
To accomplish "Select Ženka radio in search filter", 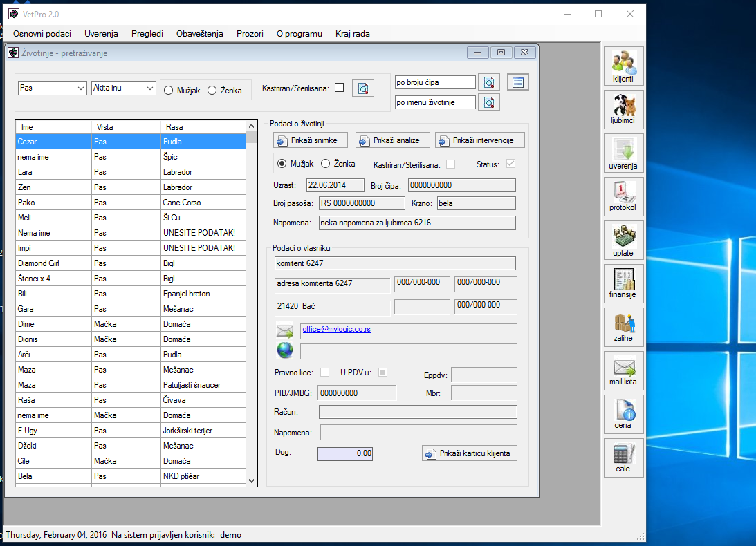I will pyautogui.click(x=212, y=90).
